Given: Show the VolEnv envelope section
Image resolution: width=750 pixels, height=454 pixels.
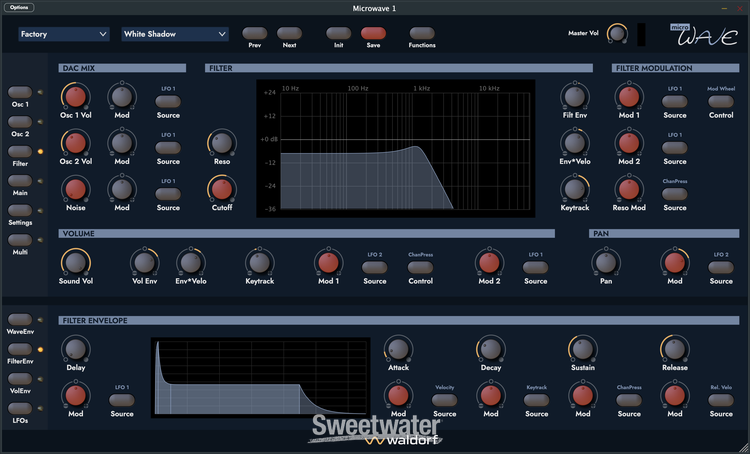Looking at the screenshot, I should tap(20, 379).
